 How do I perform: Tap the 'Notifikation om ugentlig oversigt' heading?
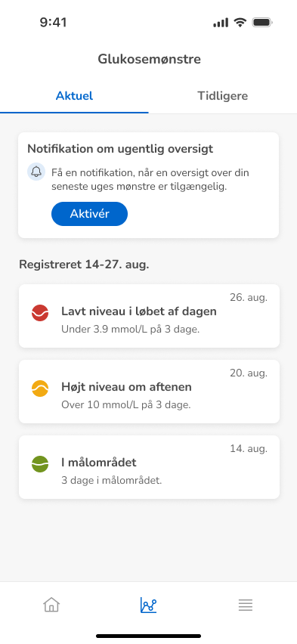pyautogui.click(x=120, y=149)
